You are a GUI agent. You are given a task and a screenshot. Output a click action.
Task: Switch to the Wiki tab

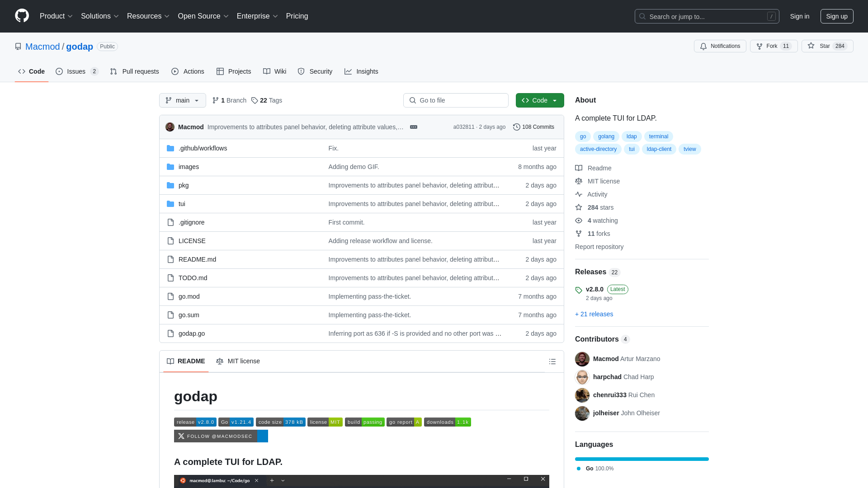pos(274,71)
